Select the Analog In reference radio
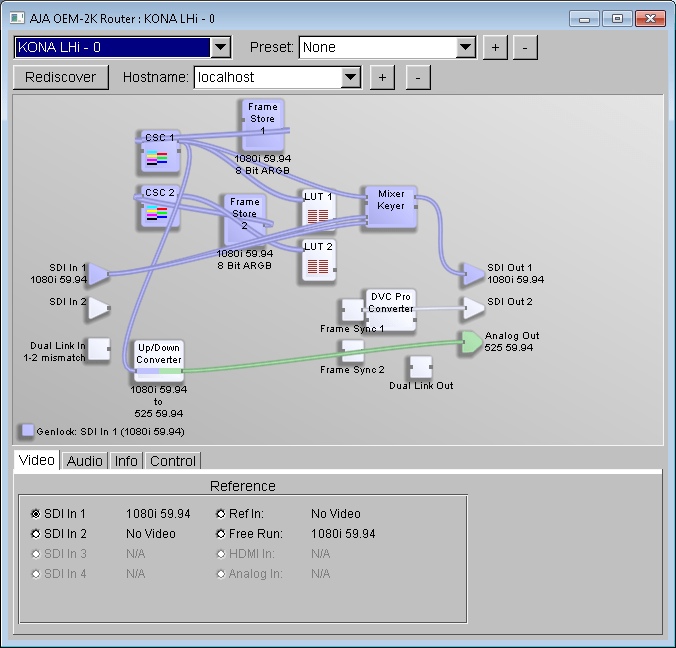 point(221,574)
